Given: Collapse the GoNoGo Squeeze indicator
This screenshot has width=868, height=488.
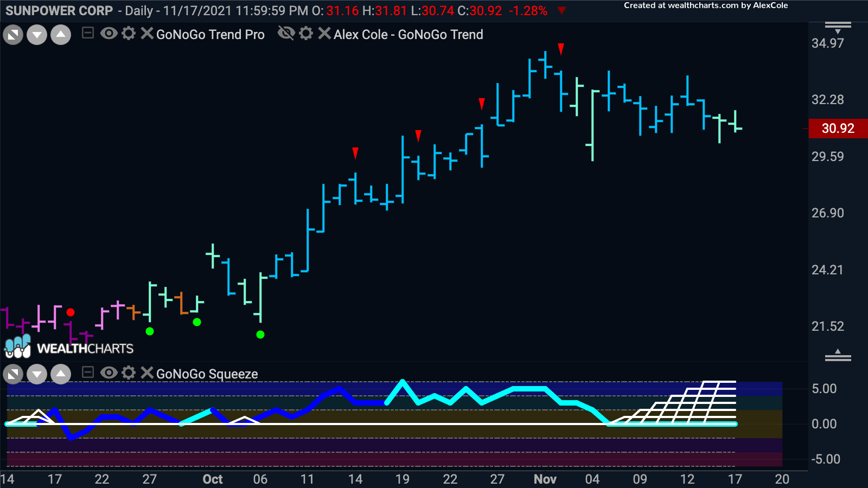Looking at the screenshot, I should (87, 373).
